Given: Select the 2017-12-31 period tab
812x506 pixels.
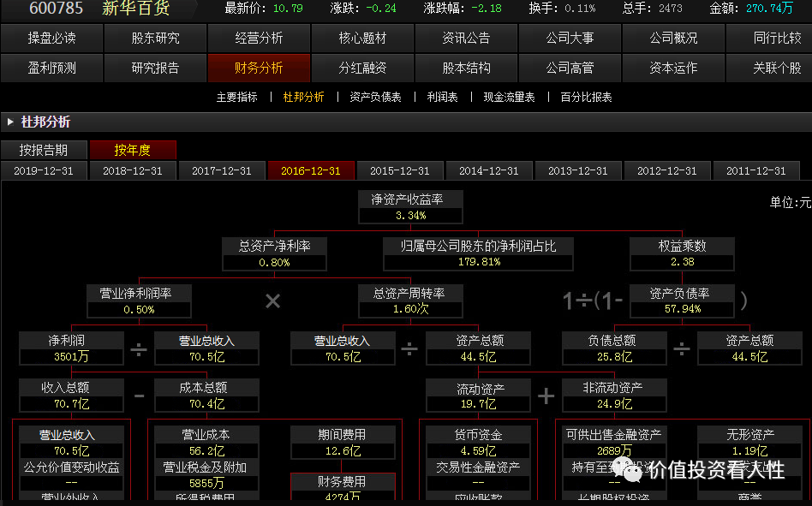Looking at the screenshot, I should (222, 170).
